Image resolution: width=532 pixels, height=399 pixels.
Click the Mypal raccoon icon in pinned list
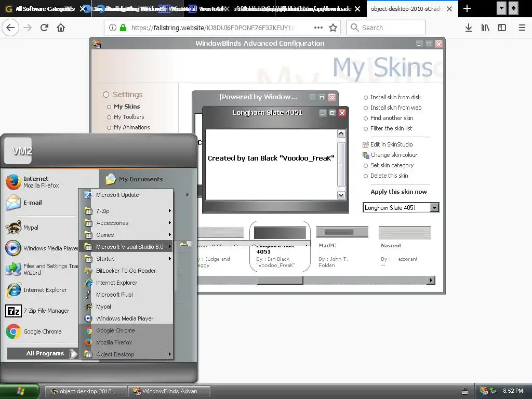click(x=13, y=228)
